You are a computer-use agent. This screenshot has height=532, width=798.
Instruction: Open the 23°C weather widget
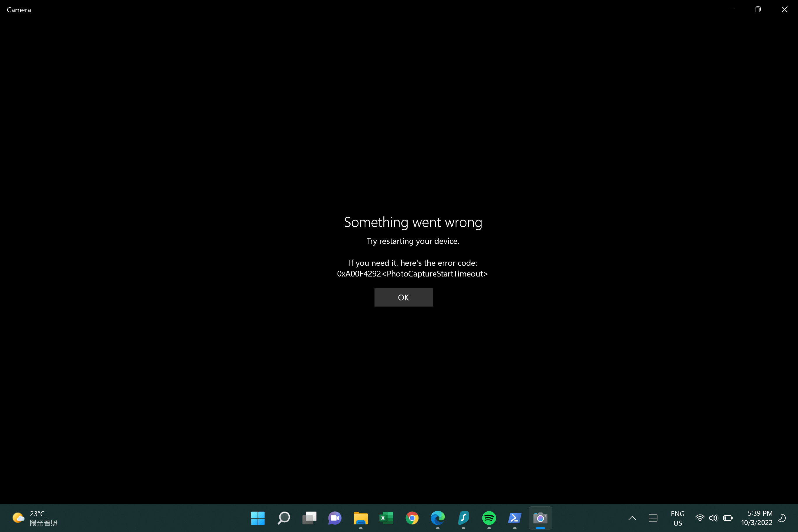pos(35,518)
